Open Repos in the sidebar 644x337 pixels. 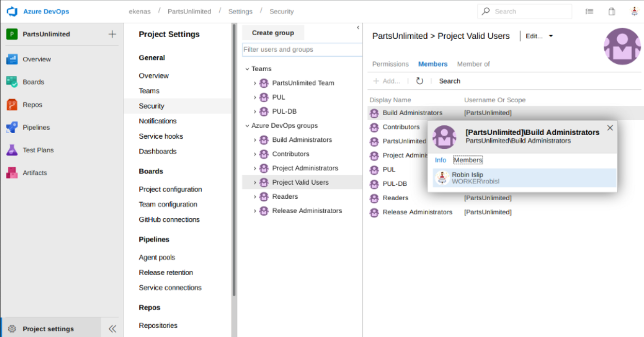point(32,105)
